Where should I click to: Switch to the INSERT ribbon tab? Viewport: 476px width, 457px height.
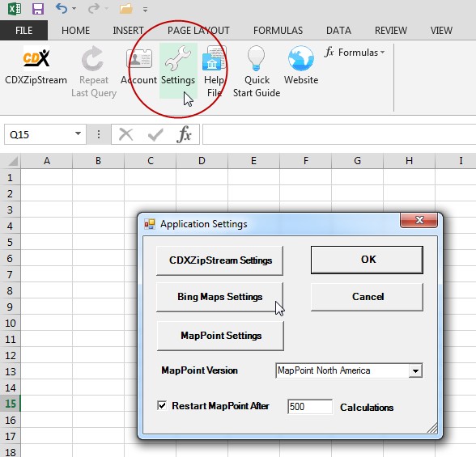click(x=128, y=30)
